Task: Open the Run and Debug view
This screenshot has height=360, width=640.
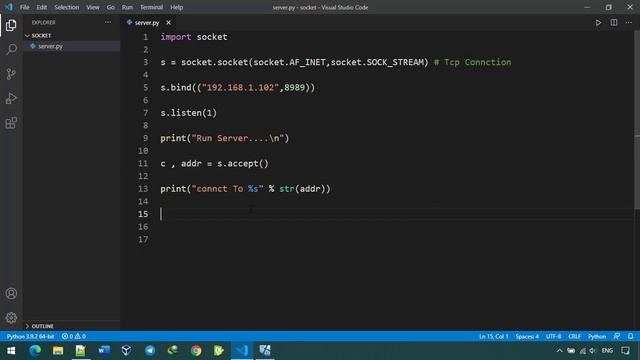Action: tap(11, 98)
